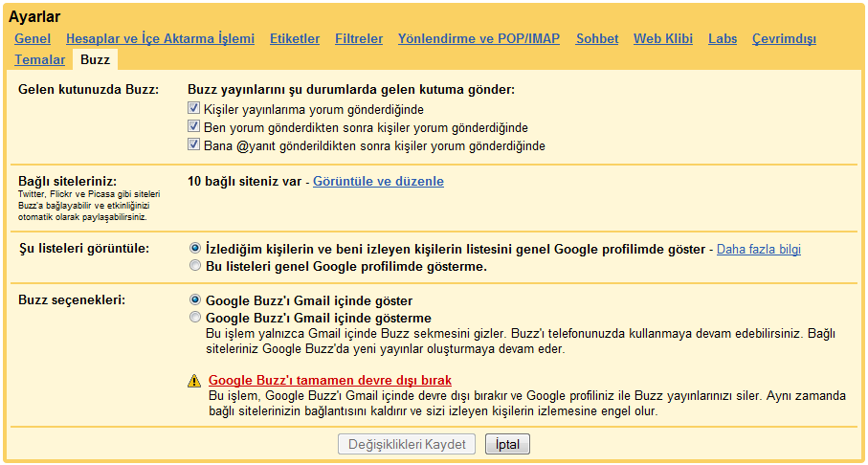868x465 pixels.
Task: Click the 'Buzz seçenekleri:' label
Action: coord(72,300)
